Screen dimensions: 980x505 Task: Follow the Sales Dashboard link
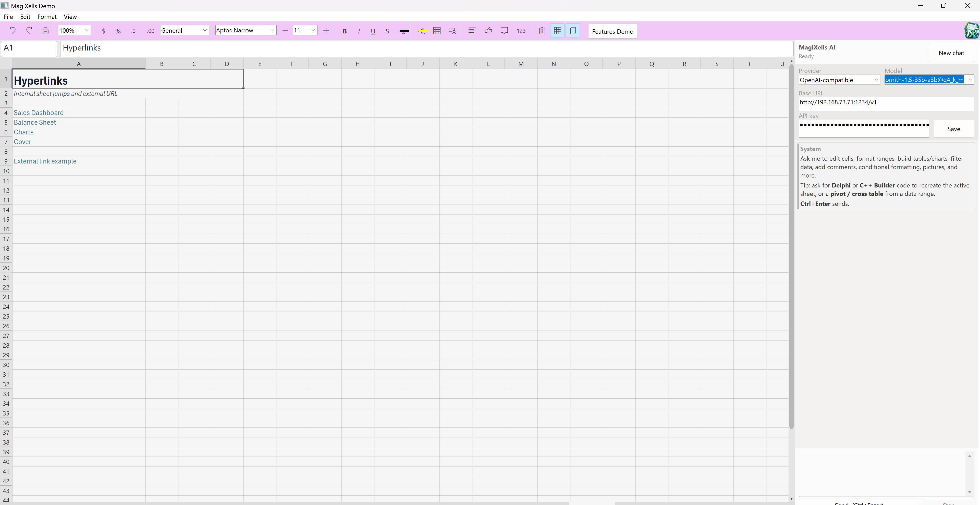pos(39,112)
